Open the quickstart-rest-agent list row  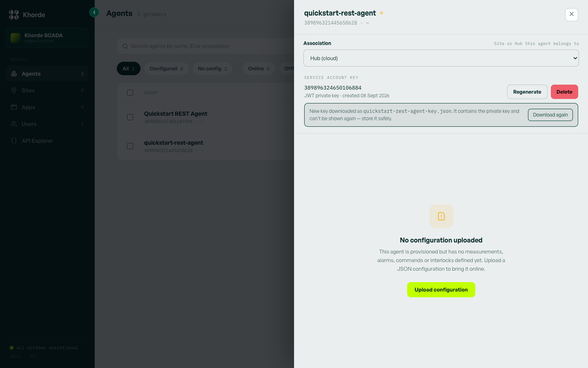[205, 146]
